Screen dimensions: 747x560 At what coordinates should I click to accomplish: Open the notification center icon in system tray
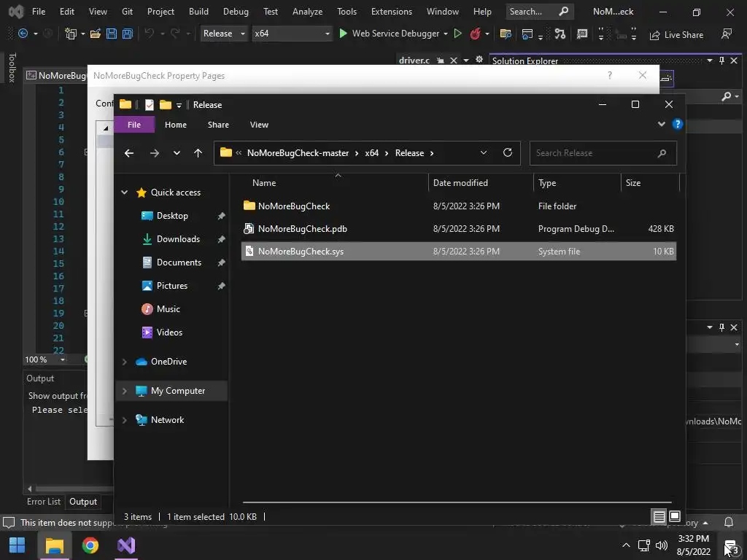731,545
